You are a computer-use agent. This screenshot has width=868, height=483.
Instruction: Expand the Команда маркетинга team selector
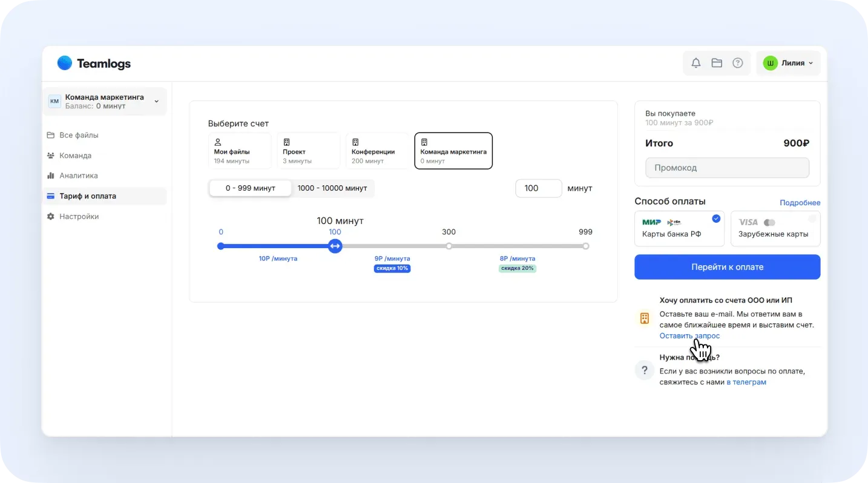[x=105, y=101]
